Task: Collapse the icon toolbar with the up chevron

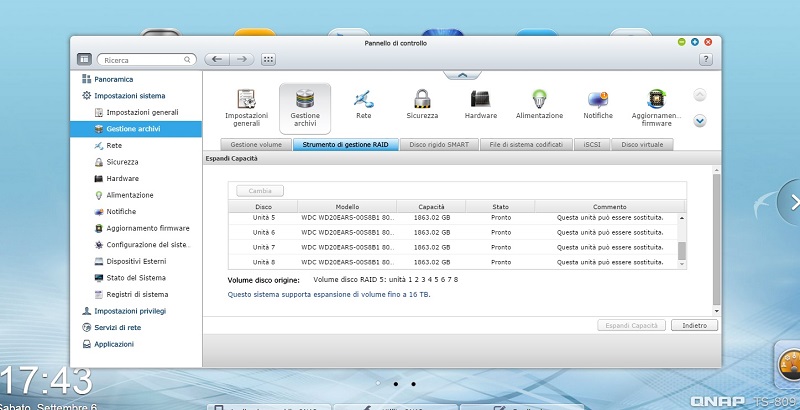Action: (x=462, y=74)
